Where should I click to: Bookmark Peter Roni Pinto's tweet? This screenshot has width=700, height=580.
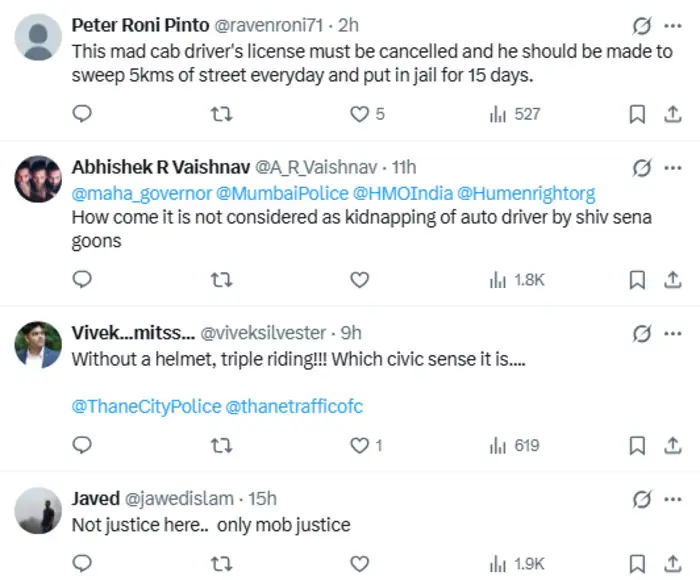(x=637, y=114)
